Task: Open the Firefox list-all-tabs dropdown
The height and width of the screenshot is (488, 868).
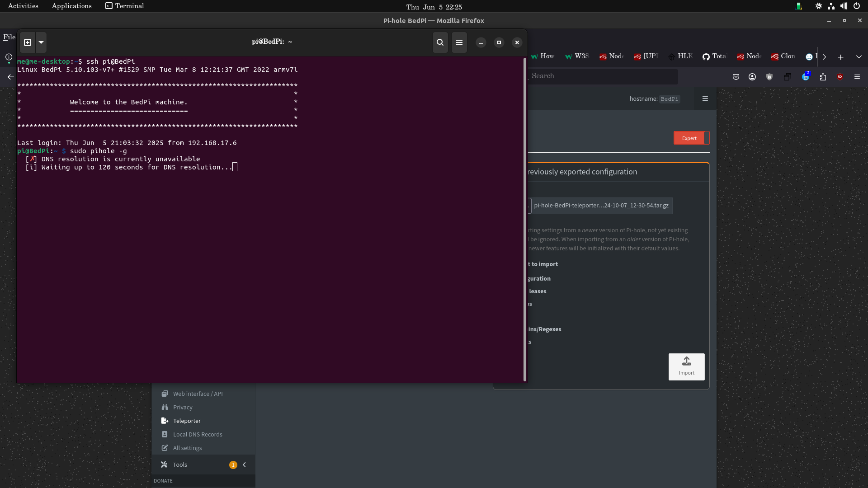Action: pyautogui.click(x=859, y=57)
